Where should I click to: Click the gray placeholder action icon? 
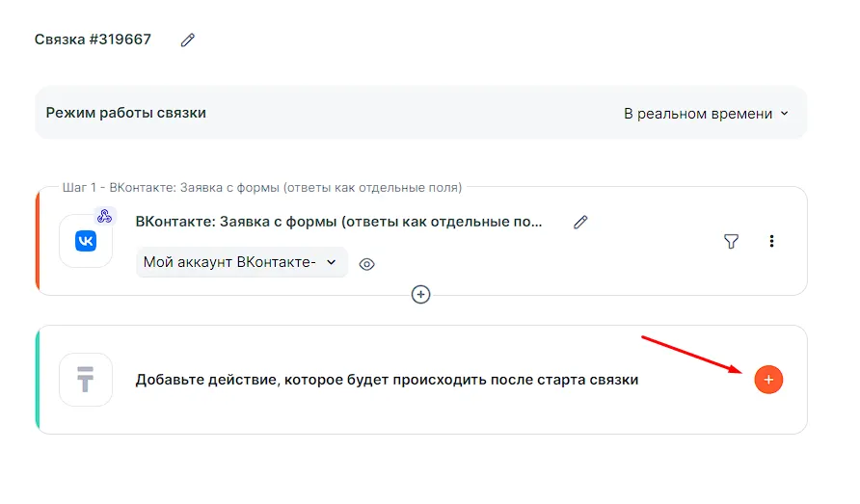[86, 380]
